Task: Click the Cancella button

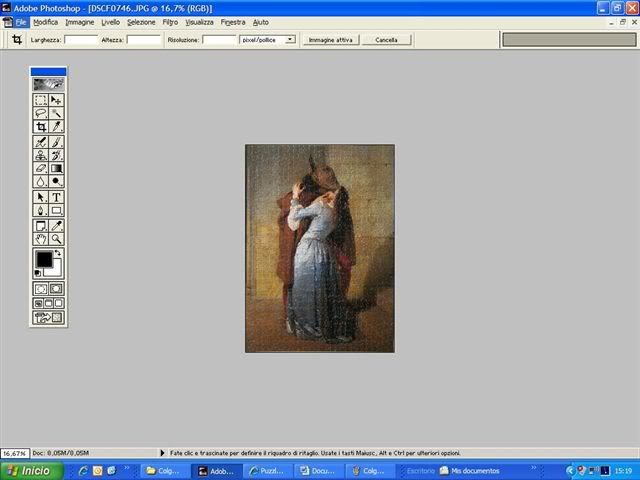Action: pos(387,40)
